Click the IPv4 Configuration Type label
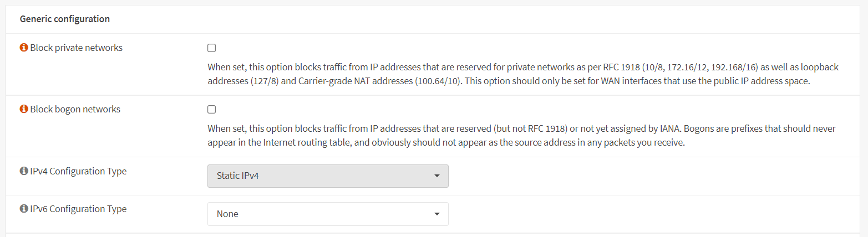The image size is (868, 237). [78, 172]
